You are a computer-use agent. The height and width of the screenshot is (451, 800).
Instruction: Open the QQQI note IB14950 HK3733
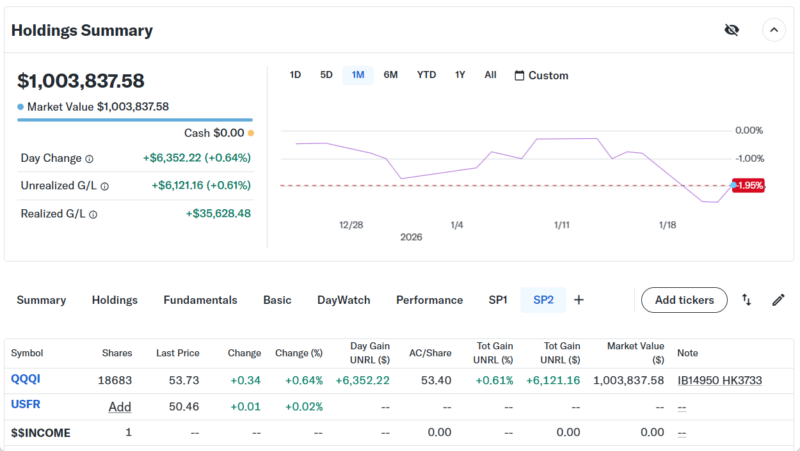pyautogui.click(x=720, y=380)
